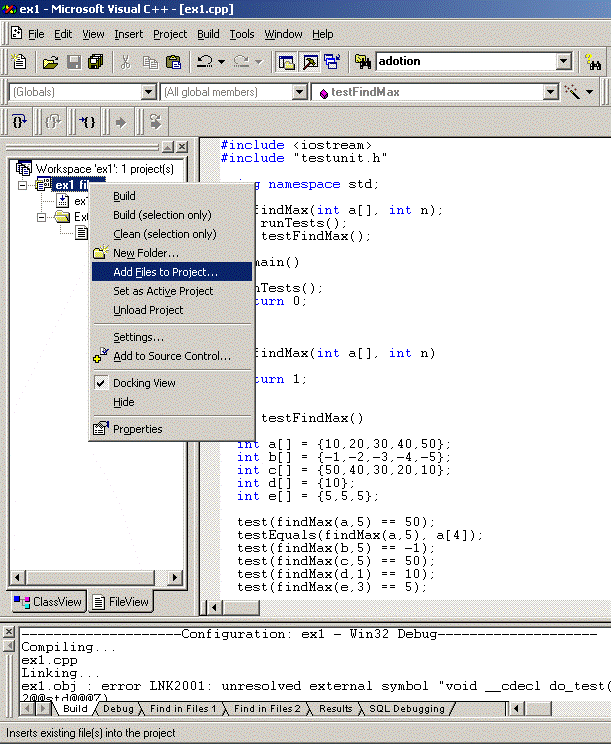This screenshot has width=611, height=744.
Task: Click the Step Over debug icon
Action: (53, 122)
